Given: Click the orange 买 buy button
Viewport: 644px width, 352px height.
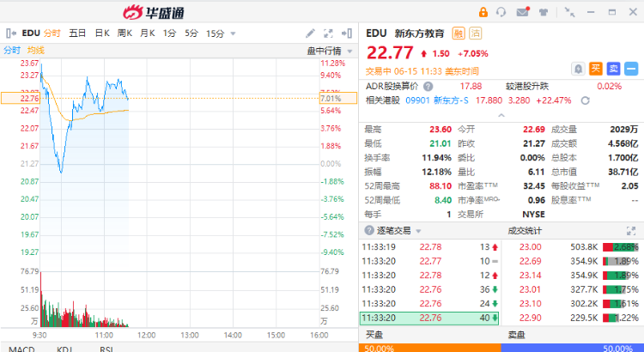Looking at the screenshot, I should (596, 69).
